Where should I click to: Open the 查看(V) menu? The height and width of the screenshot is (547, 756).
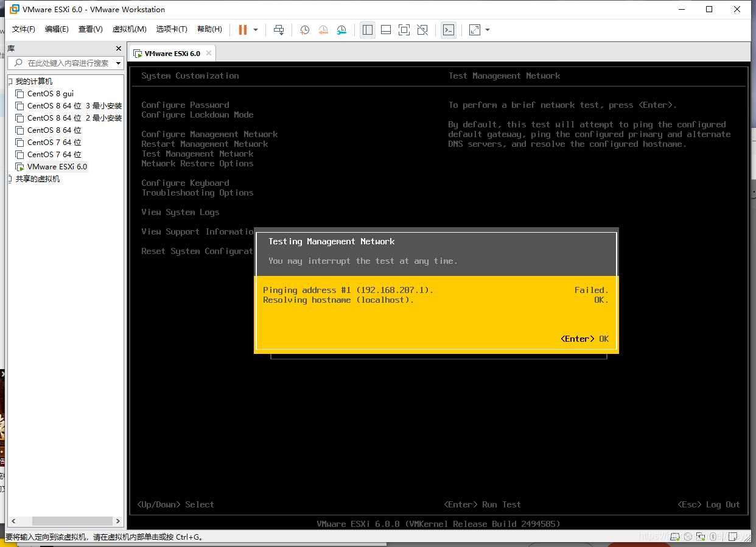tap(90, 29)
